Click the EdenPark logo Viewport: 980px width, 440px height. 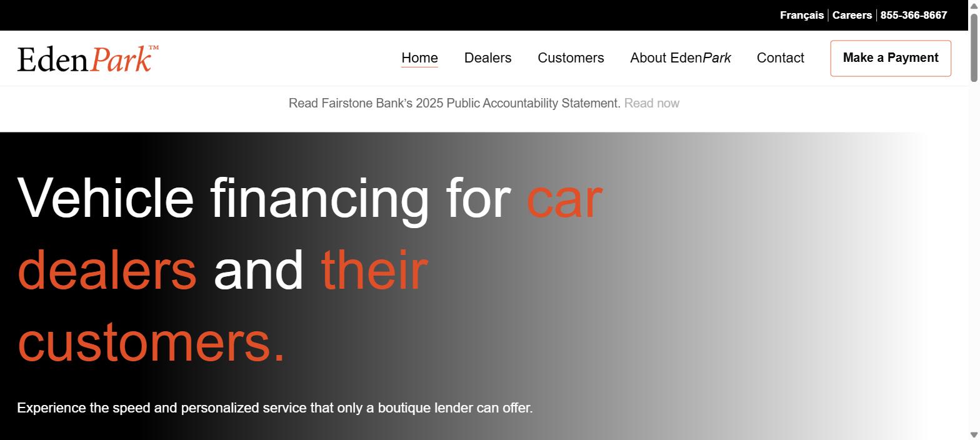click(88, 59)
